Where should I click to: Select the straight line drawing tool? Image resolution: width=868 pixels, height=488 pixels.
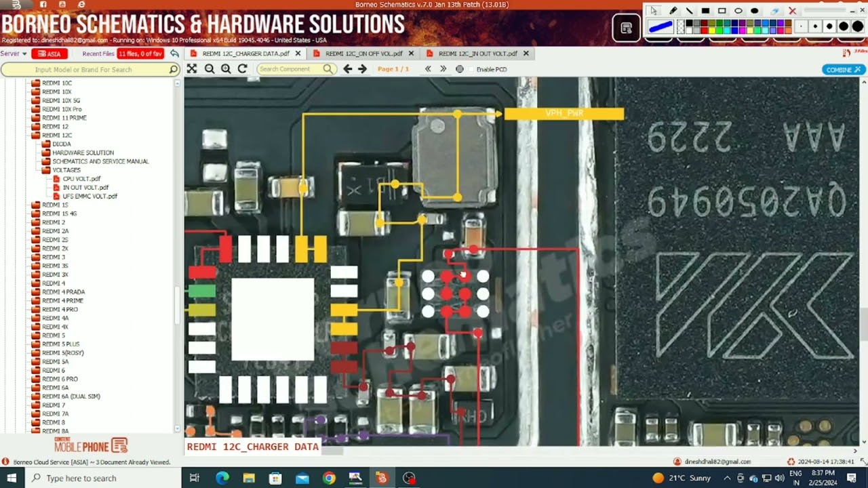[689, 11]
